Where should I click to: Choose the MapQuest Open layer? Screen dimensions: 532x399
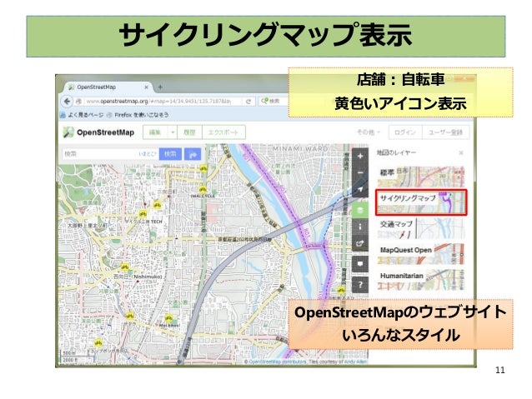pyautogui.click(x=421, y=254)
